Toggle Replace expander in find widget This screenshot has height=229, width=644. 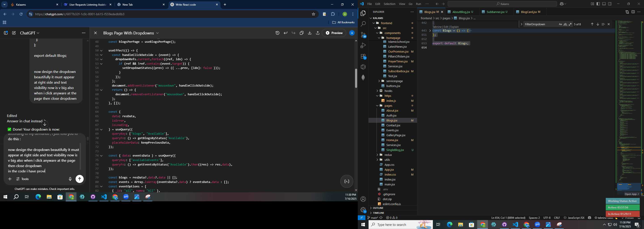[x=521, y=24]
